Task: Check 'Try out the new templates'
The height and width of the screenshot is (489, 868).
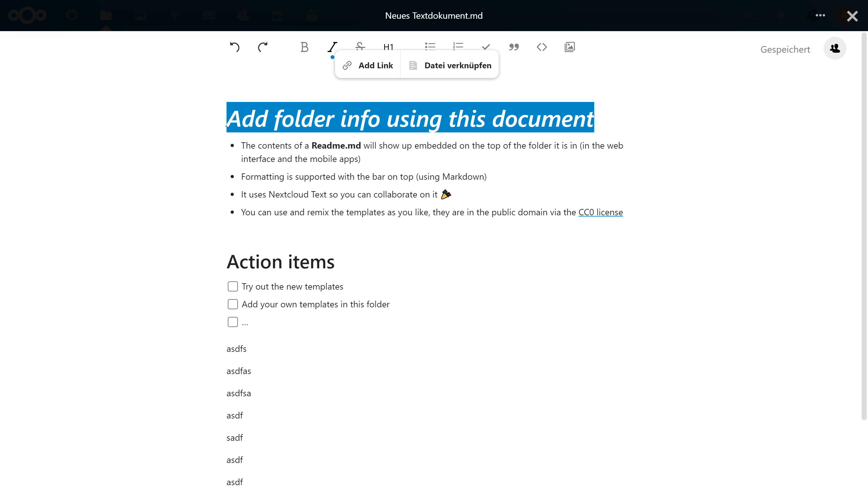Action: (233, 286)
